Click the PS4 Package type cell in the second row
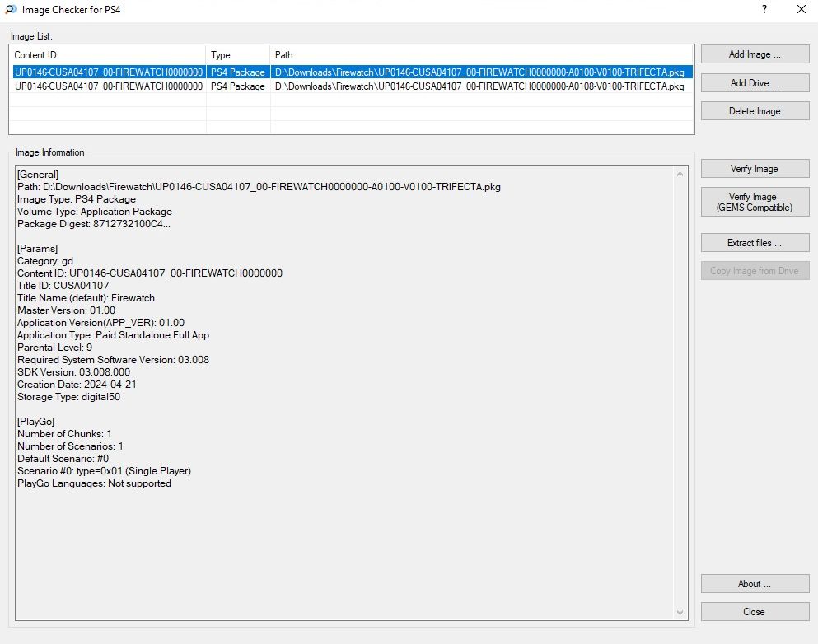This screenshot has width=818, height=644. tap(238, 86)
